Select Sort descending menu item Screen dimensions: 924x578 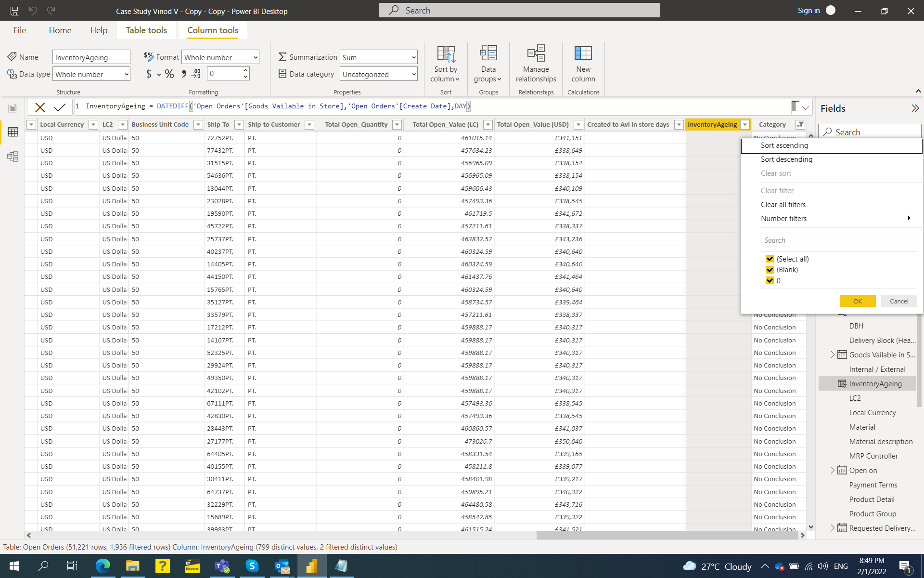832,159
